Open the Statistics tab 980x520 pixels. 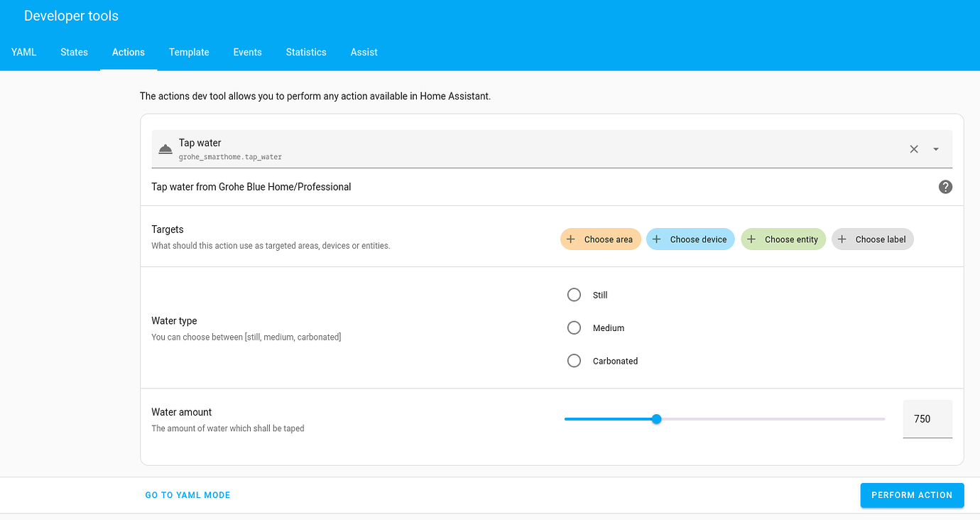coord(306,52)
